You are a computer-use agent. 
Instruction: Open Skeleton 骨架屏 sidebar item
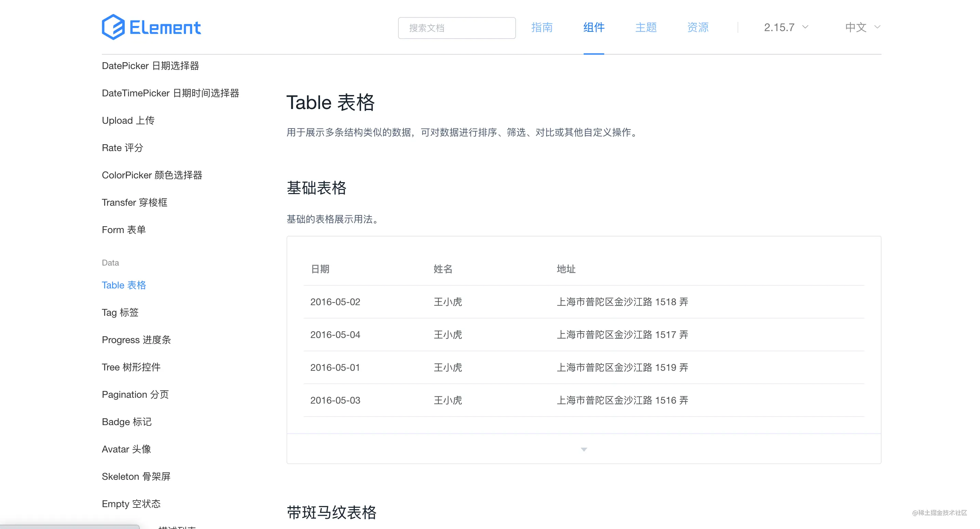point(136,476)
